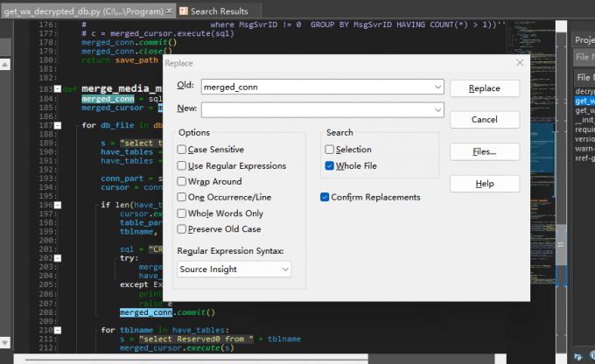The width and height of the screenshot is (595, 364).
Task: Open the Files... button
Action: pyautogui.click(x=485, y=152)
